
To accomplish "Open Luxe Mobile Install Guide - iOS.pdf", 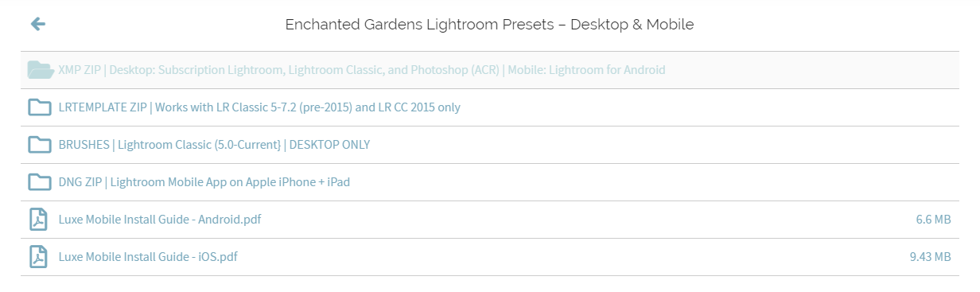I will [x=148, y=256].
